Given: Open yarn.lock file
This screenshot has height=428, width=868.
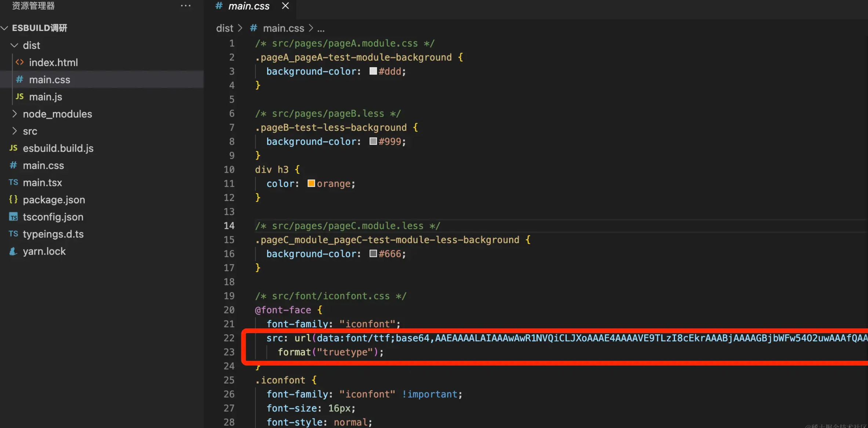Looking at the screenshot, I should [102, 251].
